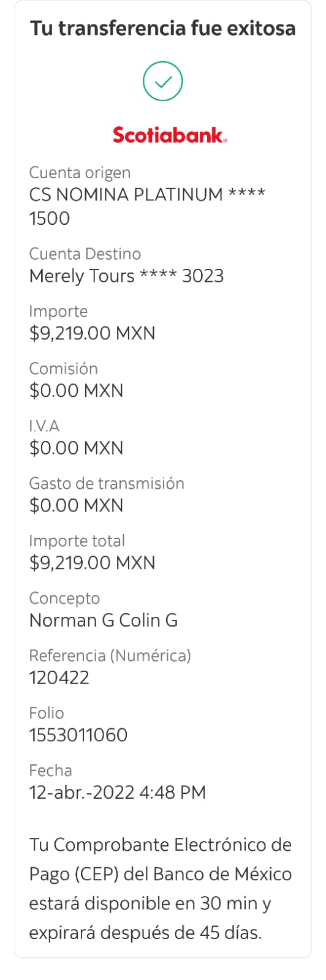
Task: Select the reference number 120422
Action: click(x=59, y=677)
